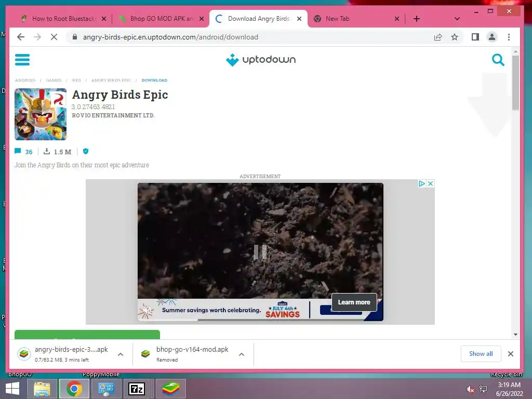Expand options for bhop-go-v164-mod.apk download
Viewport: 532px width, 399px height.
click(x=242, y=354)
